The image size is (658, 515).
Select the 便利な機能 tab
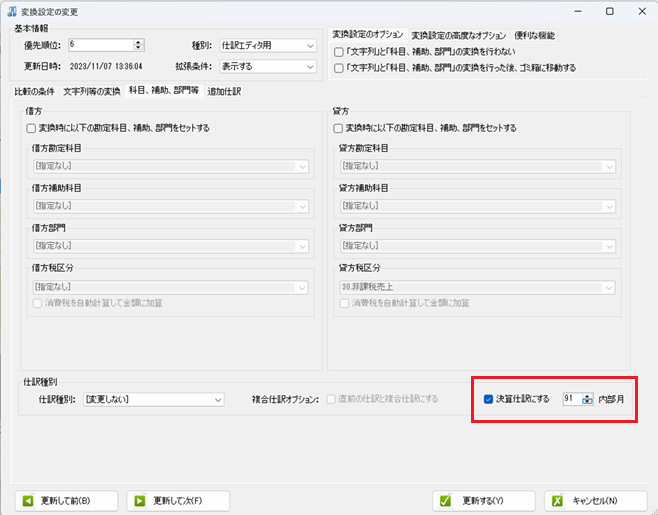[x=535, y=35]
